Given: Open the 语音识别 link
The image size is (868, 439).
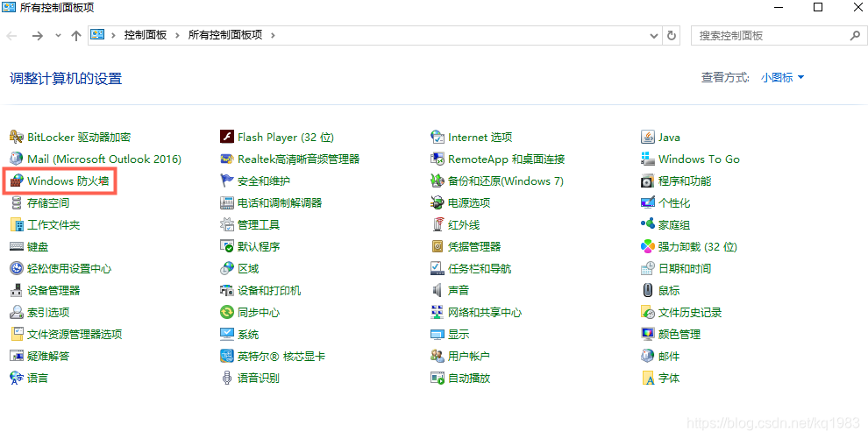Looking at the screenshot, I should tap(259, 379).
